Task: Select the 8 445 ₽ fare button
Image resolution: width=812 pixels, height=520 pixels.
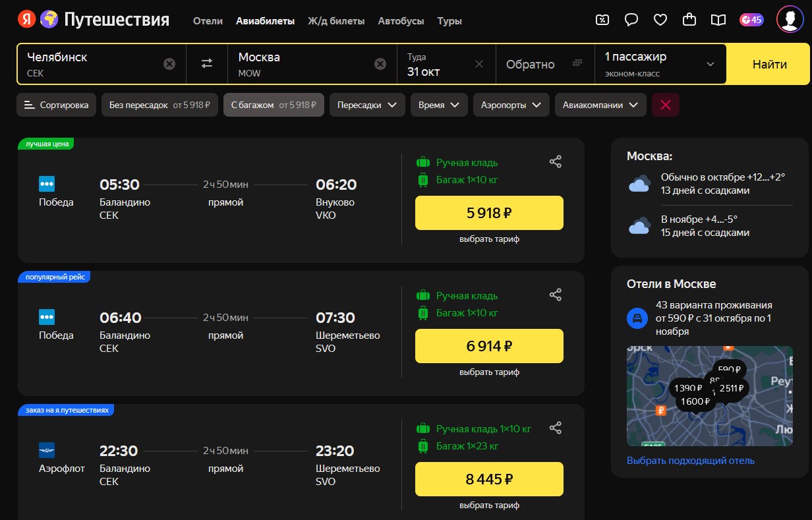Action: click(489, 479)
